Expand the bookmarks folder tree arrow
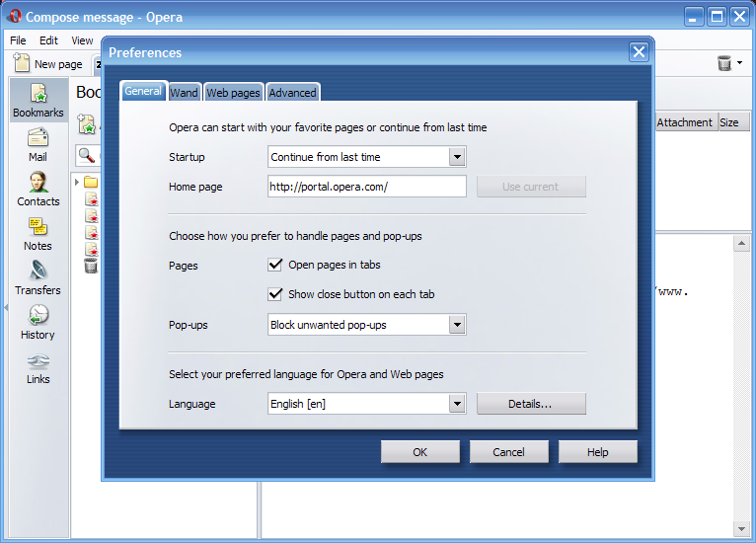 click(77, 183)
